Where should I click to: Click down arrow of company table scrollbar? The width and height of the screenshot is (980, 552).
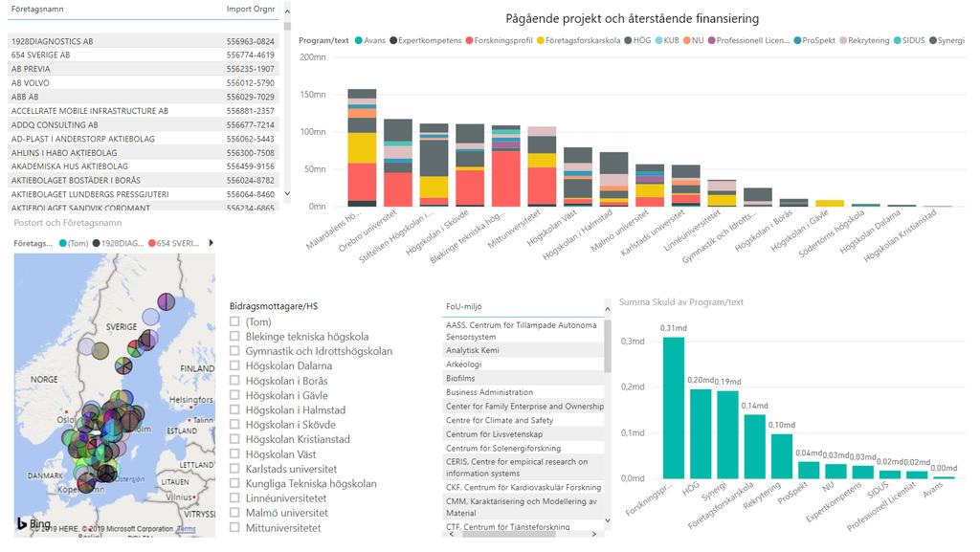click(287, 193)
